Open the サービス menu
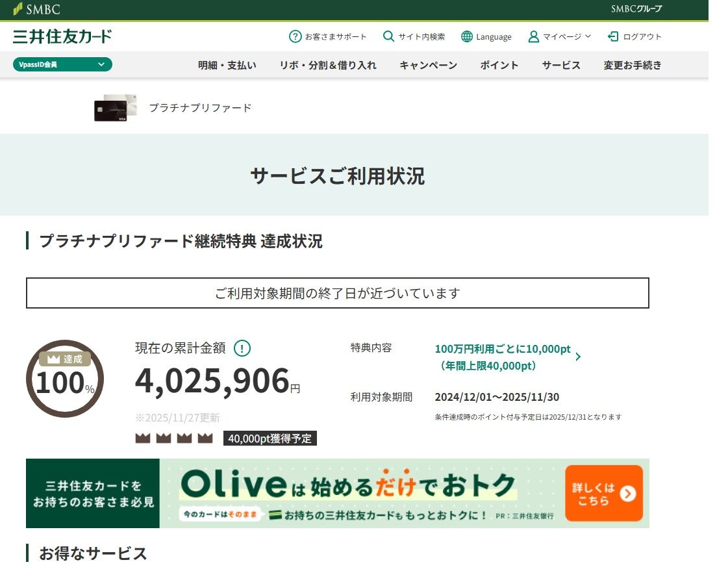Image resolution: width=728 pixels, height=584 pixels. pos(561,65)
